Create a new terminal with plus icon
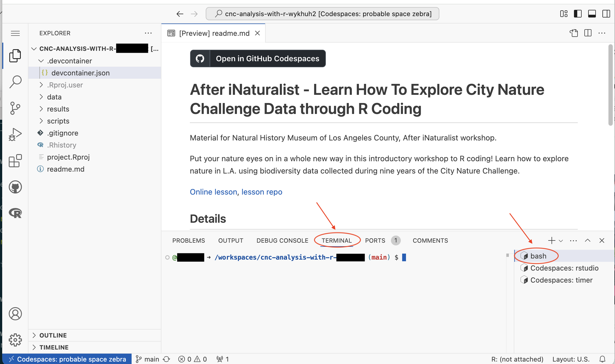Screen dimensions: 615x364 coord(552,240)
